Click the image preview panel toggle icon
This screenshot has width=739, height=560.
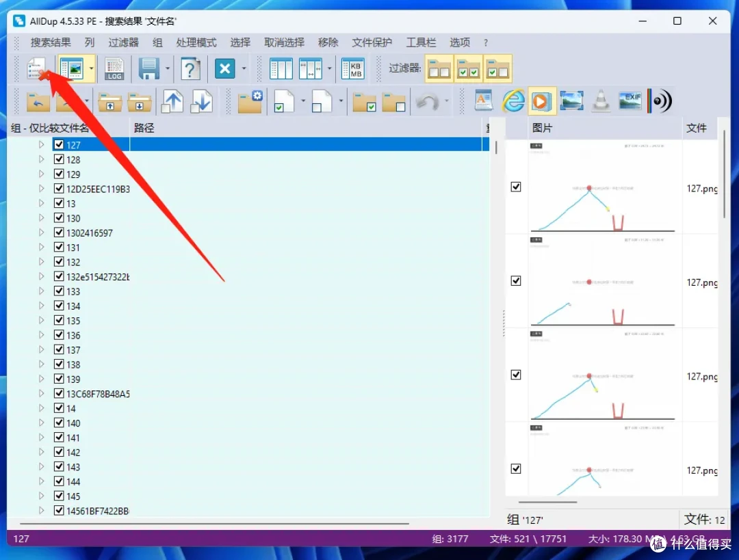pyautogui.click(x=71, y=69)
